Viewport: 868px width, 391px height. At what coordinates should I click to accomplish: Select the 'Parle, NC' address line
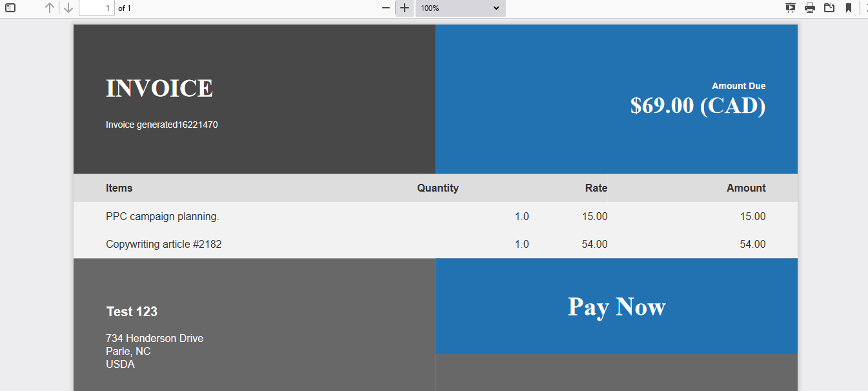128,351
